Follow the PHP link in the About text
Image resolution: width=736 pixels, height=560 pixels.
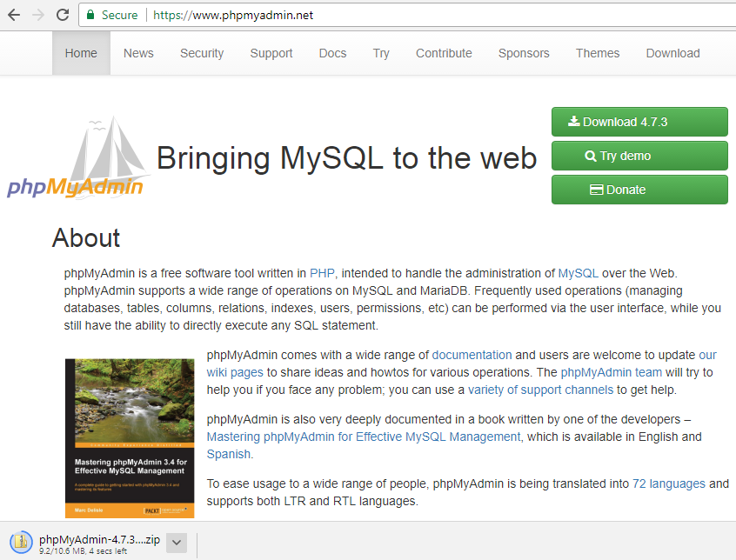322,273
